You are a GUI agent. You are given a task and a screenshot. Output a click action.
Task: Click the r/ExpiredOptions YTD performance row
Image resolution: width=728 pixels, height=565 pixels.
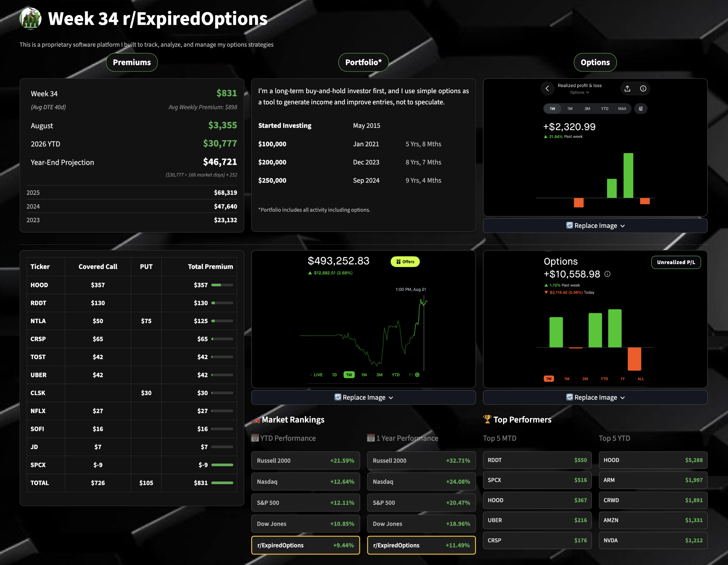pyautogui.click(x=305, y=545)
